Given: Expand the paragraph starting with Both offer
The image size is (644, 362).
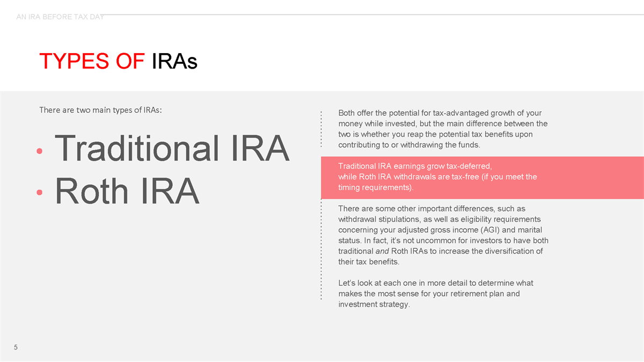Looking at the screenshot, I should [440, 129].
